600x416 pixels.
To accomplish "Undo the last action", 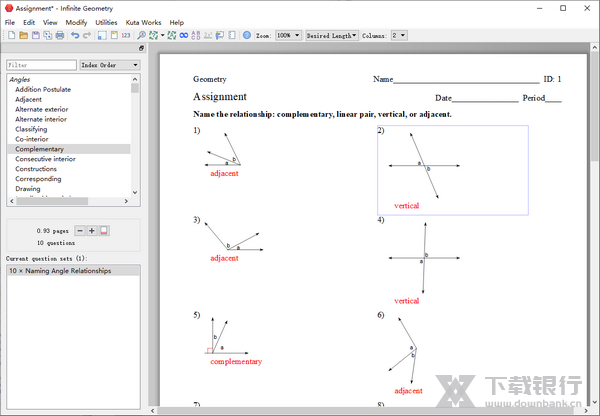I will 75,35.
